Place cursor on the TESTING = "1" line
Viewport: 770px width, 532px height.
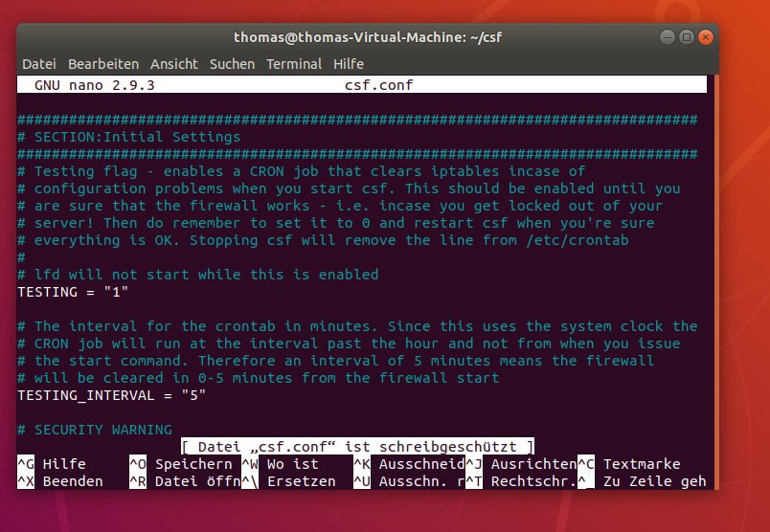[x=73, y=292]
